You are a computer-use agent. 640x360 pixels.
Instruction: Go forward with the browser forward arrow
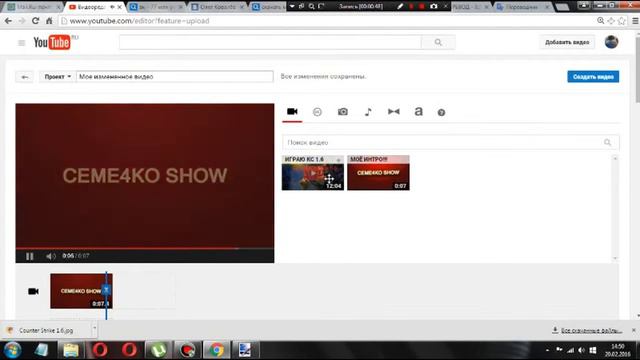22,21
